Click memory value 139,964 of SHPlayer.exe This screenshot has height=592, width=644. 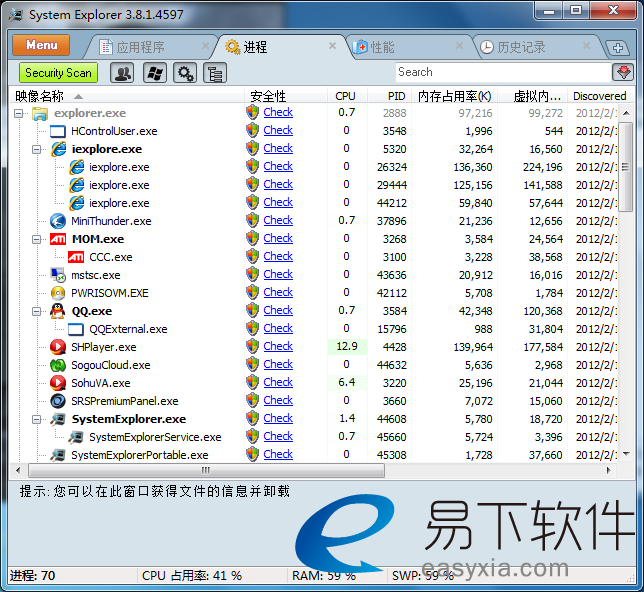(x=473, y=347)
